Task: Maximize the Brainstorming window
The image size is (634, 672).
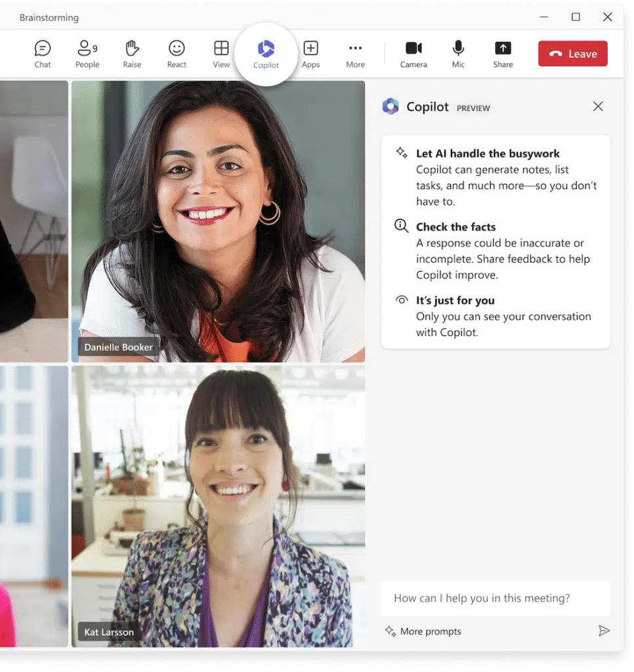Action: 576,16
